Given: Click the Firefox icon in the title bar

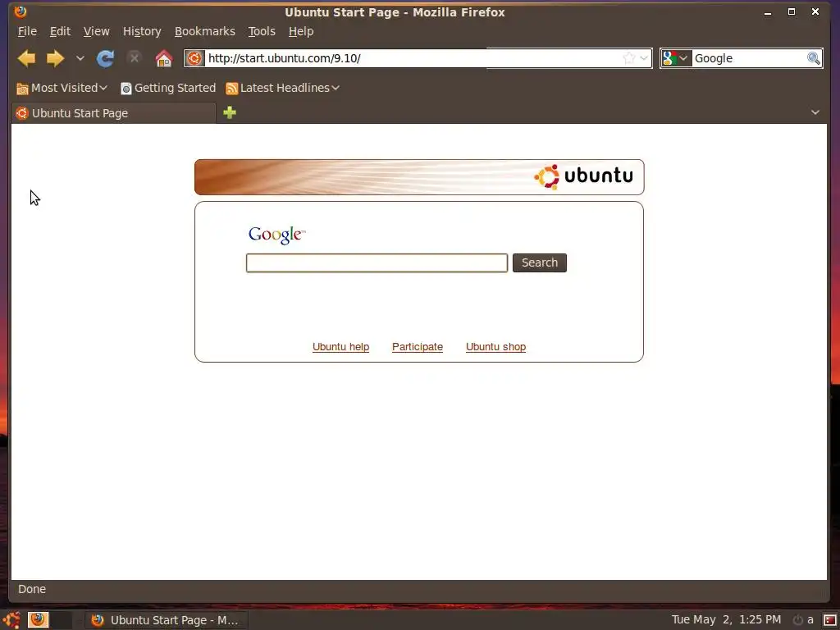Looking at the screenshot, I should click(x=21, y=11).
